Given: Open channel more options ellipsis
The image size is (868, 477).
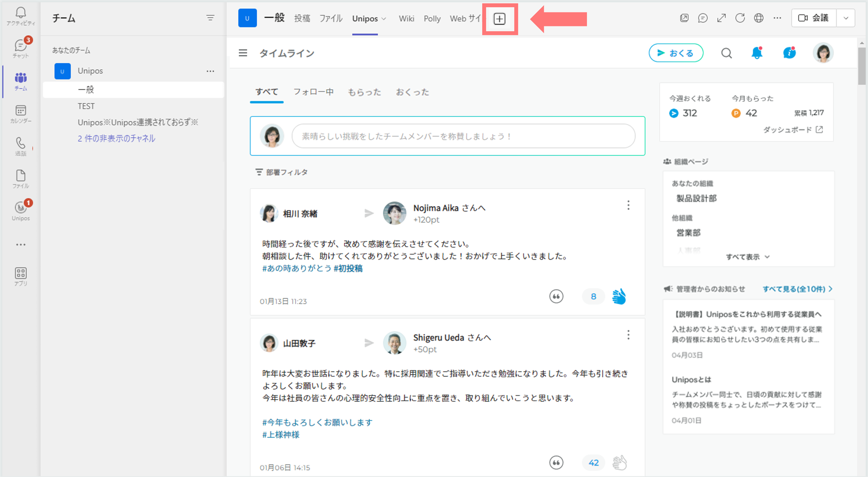Looking at the screenshot, I should [777, 18].
